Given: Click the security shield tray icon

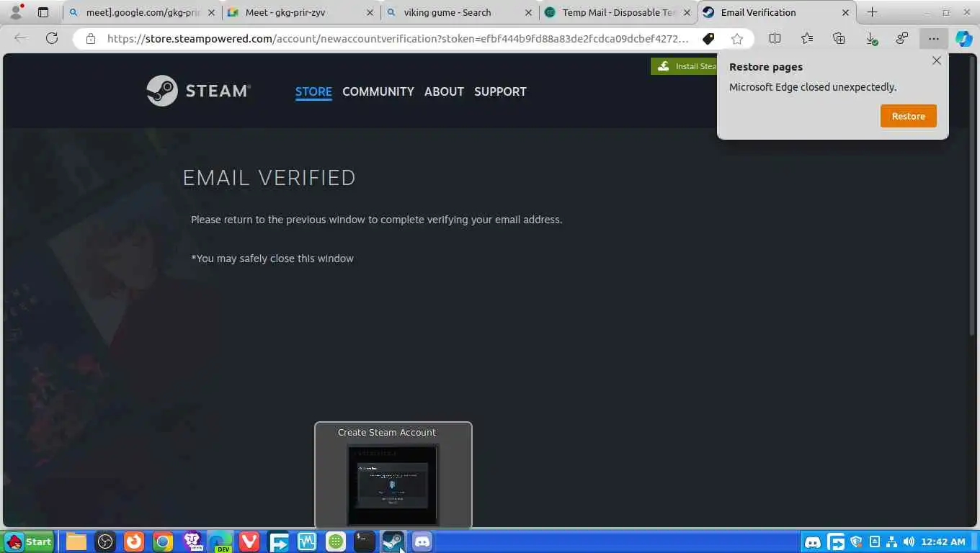Looking at the screenshot, I should click(x=856, y=542).
